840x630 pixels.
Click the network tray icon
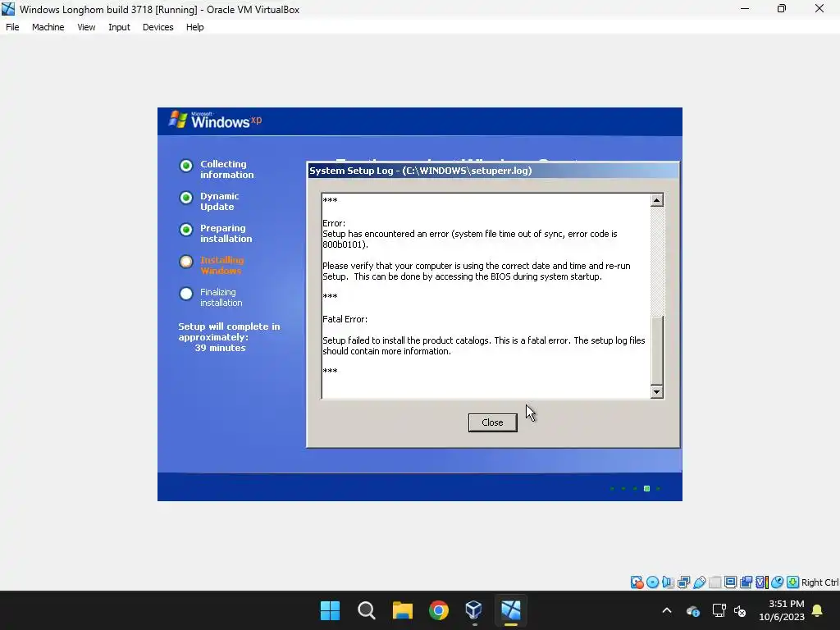719,610
